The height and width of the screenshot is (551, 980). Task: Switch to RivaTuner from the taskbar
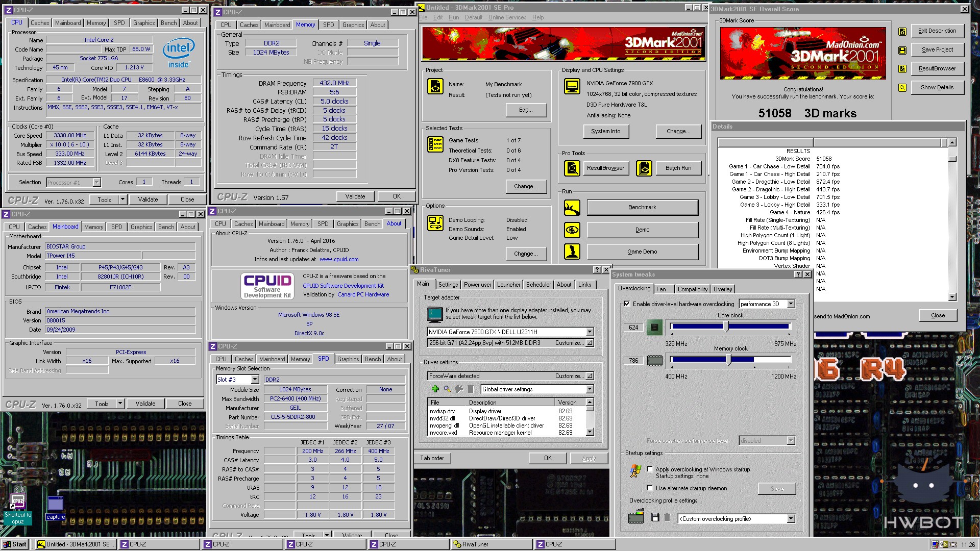(491, 544)
